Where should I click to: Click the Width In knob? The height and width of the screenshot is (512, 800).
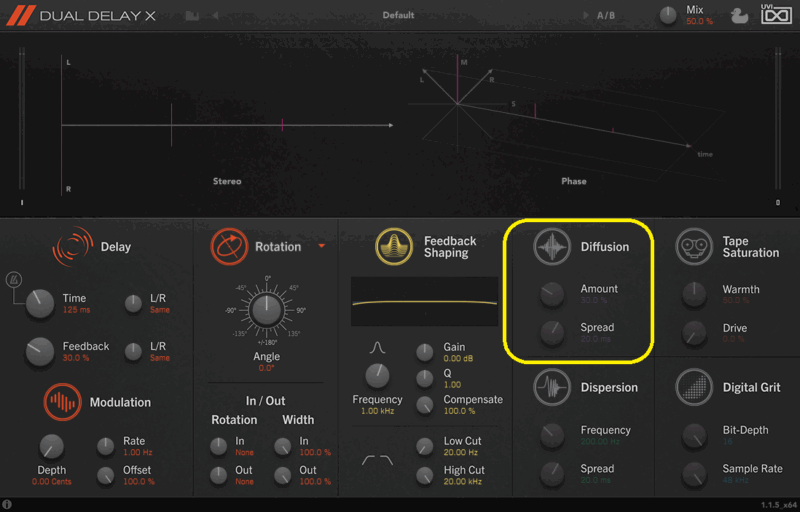[x=282, y=446]
